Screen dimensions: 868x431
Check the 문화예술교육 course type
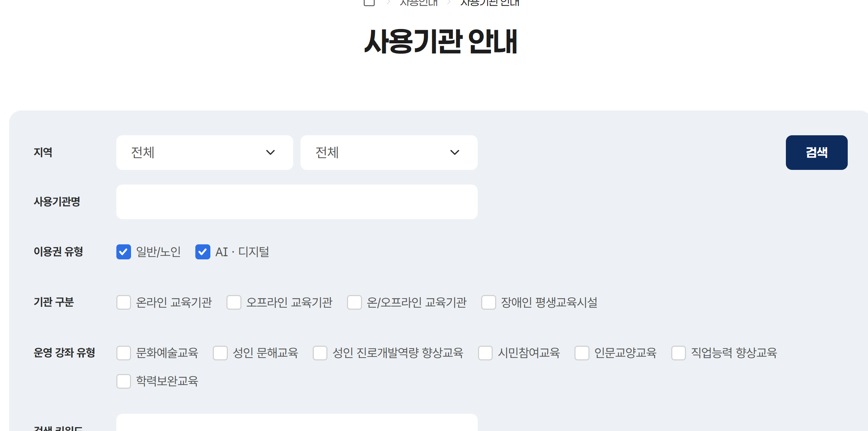coord(124,353)
